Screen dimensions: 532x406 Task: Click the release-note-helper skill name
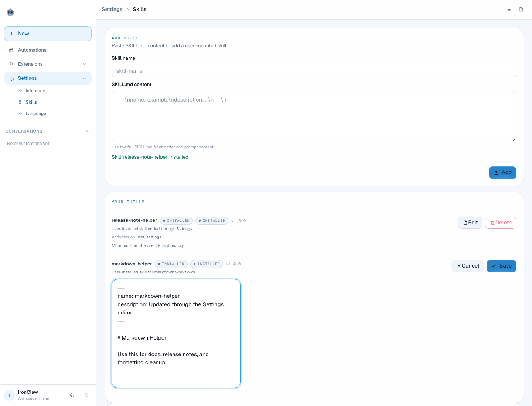(x=134, y=220)
